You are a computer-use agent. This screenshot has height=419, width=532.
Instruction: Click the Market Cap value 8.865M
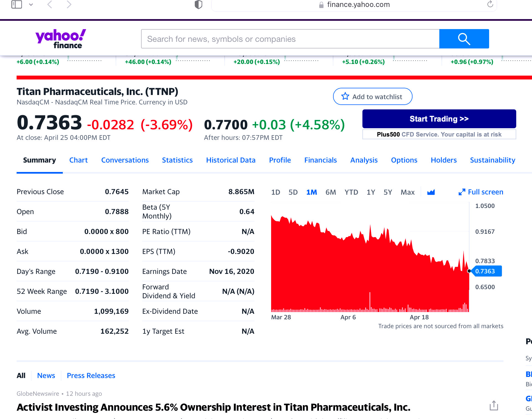tap(241, 192)
